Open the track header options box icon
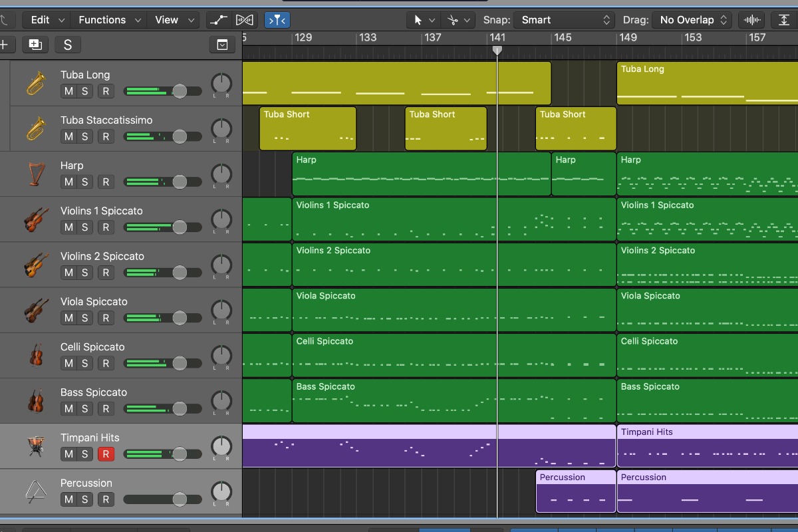The width and height of the screenshot is (798, 532). (x=222, y=45)
